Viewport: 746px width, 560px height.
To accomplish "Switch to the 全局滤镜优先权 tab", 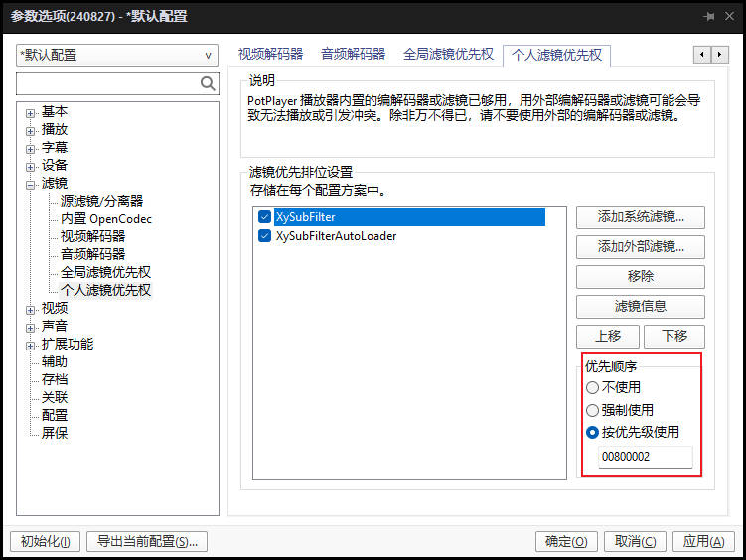I will click(448, 54).
